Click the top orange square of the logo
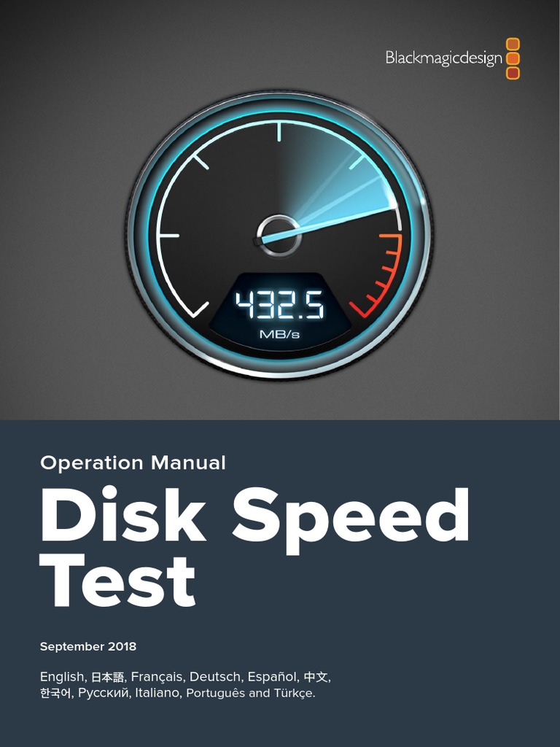The height and width of the screenshot is (747, 560). 513,44
